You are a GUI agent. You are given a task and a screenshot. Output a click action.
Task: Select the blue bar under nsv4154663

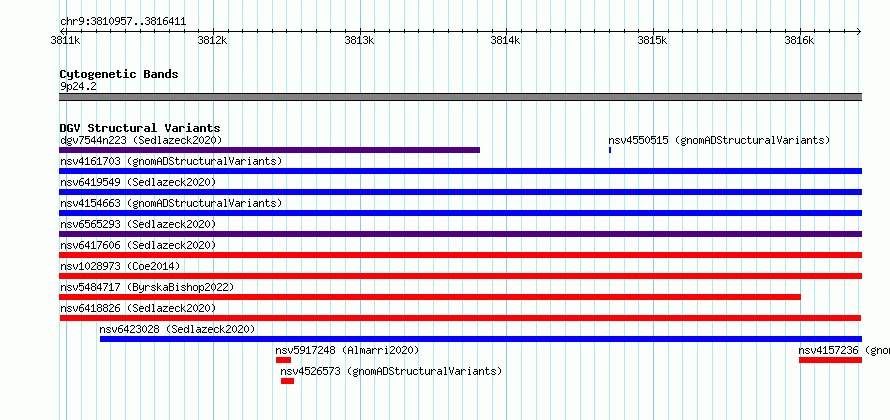coord(460,213)
